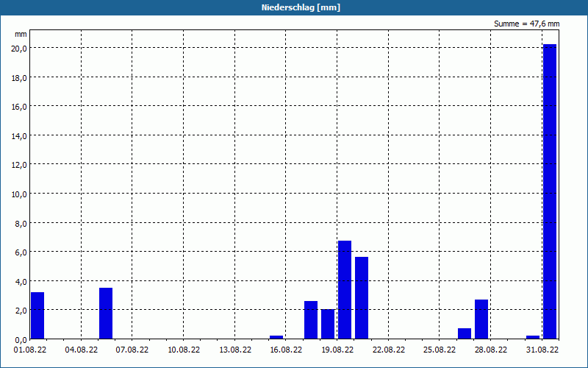Click the '20,0' y-axis label
Image resolution: width=588 pixels, height=368 pixels.
pyautogui.click(x=19, y=49)
